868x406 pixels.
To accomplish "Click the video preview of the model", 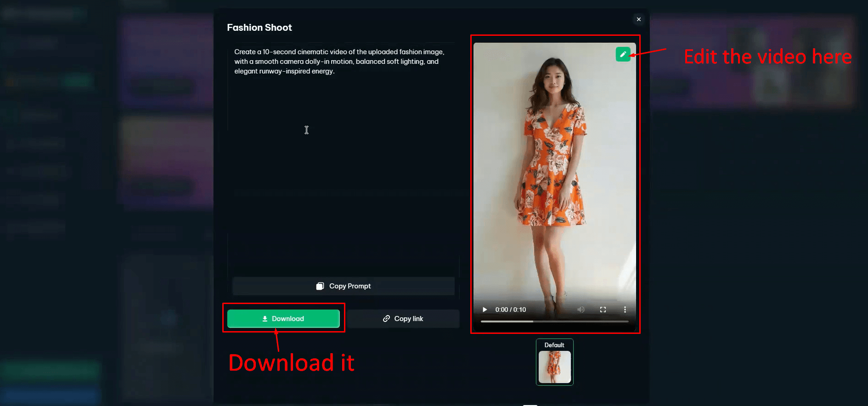I will click(x=554, y=175).
